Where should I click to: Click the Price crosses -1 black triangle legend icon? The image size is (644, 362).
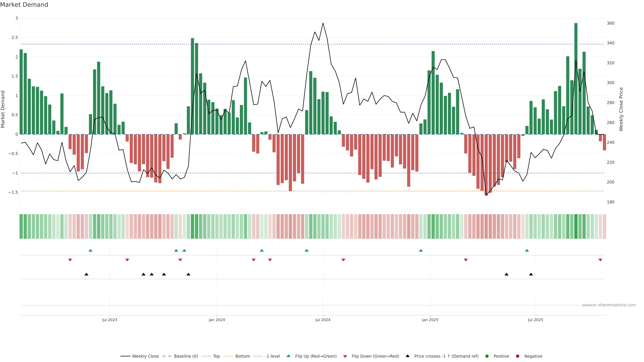408,356
